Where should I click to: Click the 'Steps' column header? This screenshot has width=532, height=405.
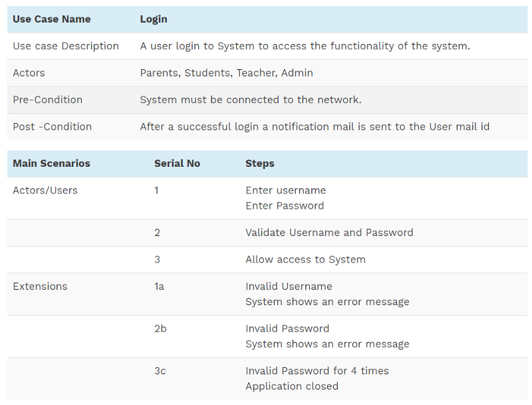[x=259, y=163]
